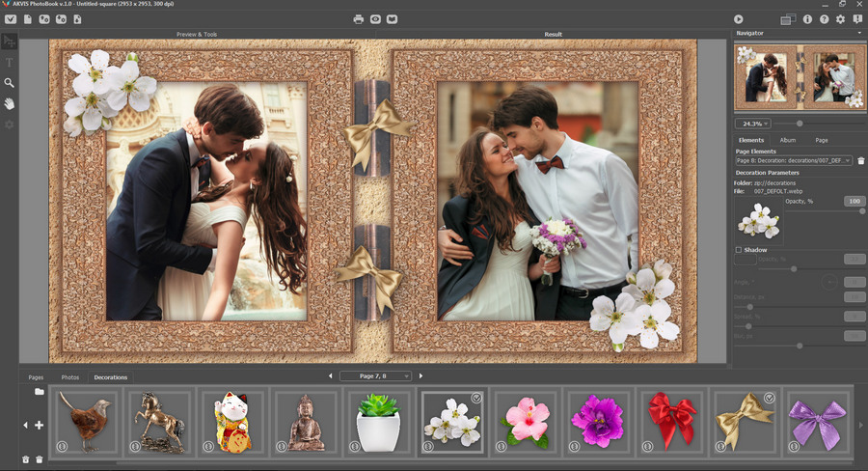Screen dimensions: 868x471
Task: Click the page export icon in top toolbar
Action: 77,19
